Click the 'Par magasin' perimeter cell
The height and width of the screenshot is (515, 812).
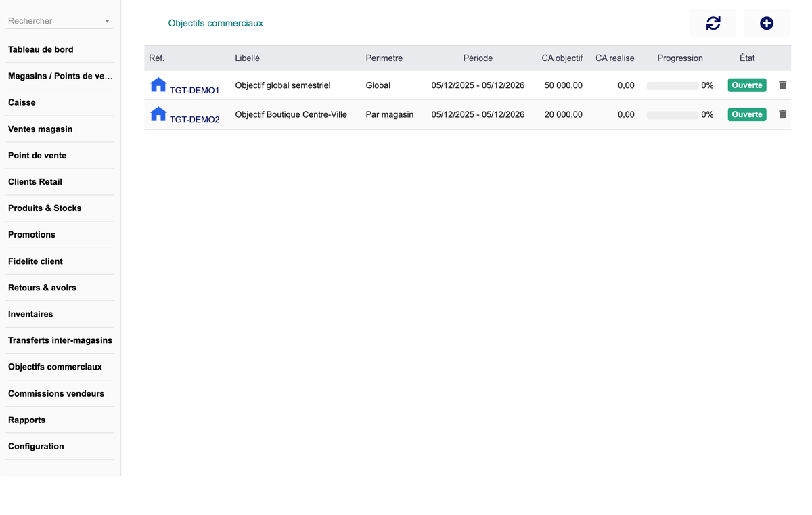pyautogui.click(x=390, y=114)
